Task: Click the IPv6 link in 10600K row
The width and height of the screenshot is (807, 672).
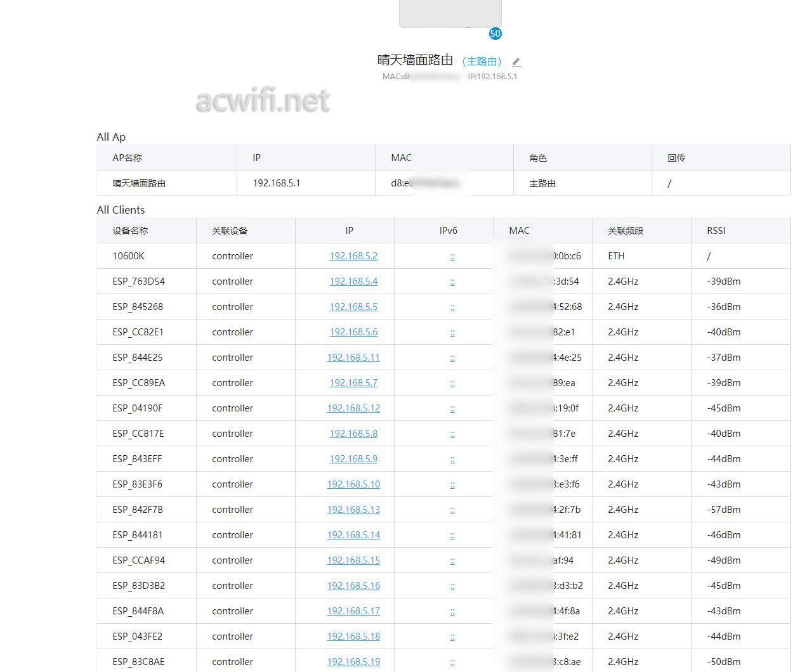Action: (x=452, y=257)
